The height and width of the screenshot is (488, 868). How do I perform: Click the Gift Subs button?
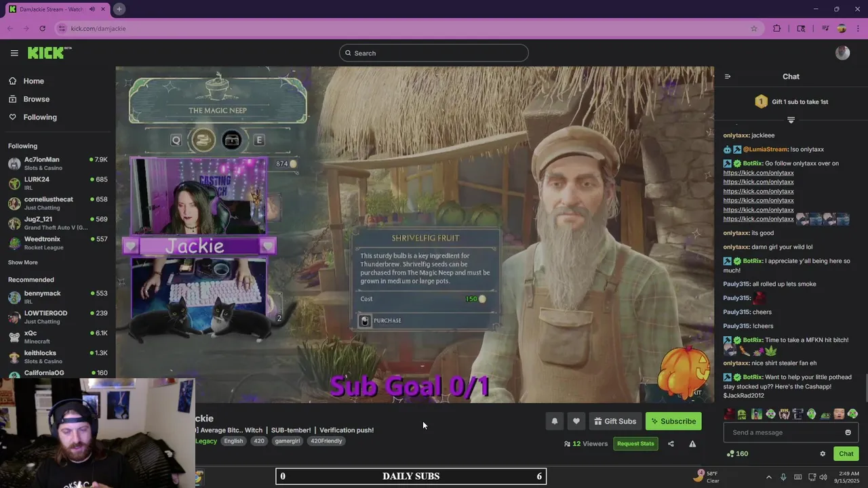(615, 421)
